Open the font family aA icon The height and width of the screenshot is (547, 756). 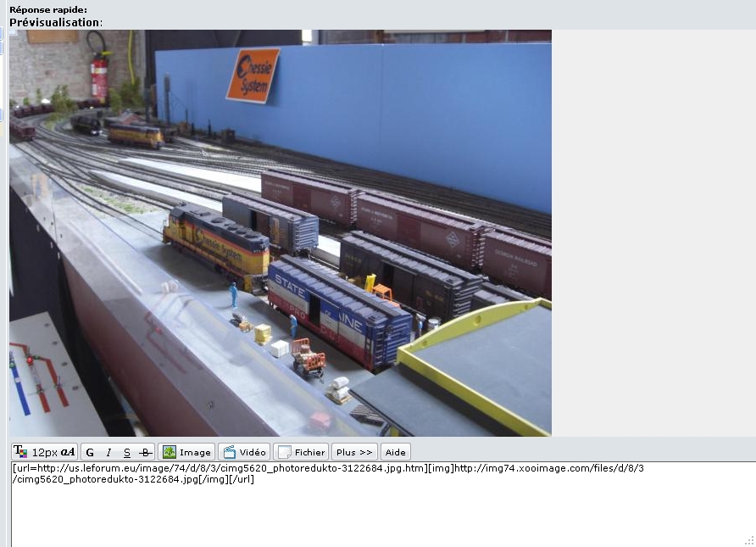pyautogui.click(x=68, y=452)
